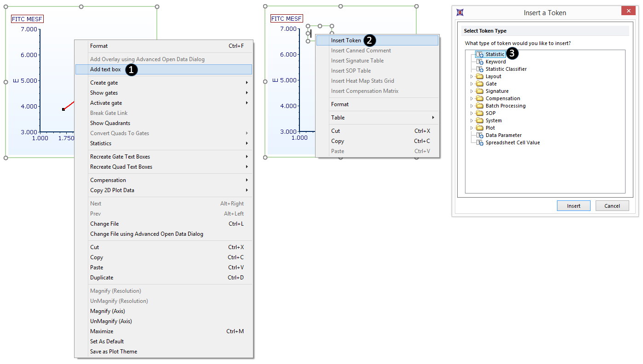This screenshot has width=643, height=364.
Task: Select Insert Token in the context menu
Action: pos(346,40)
